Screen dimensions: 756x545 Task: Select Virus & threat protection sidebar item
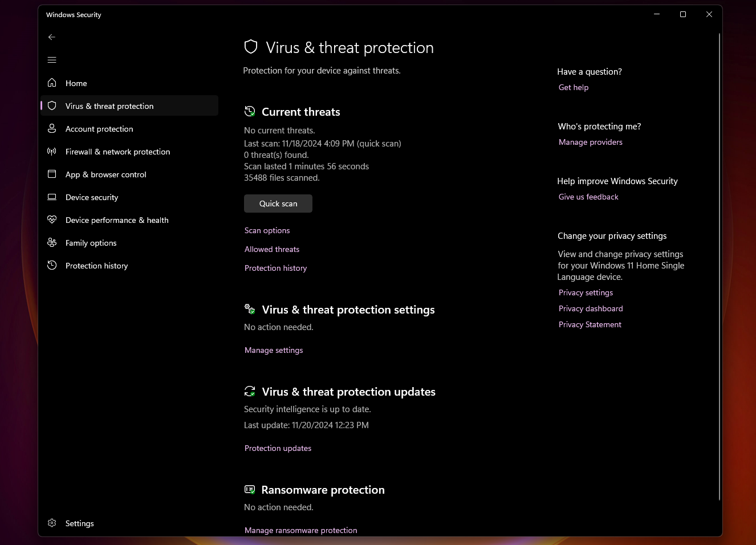point(129,106)
